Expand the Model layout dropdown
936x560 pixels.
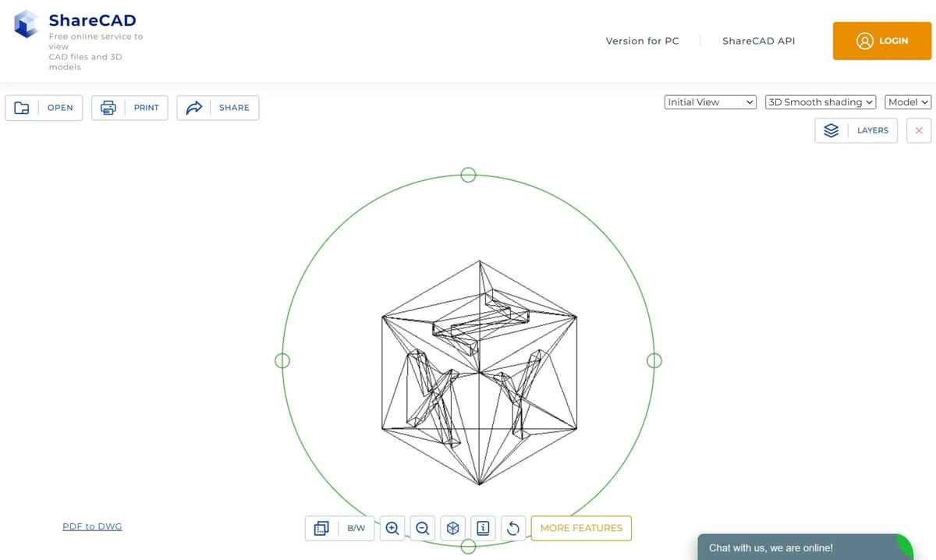pyautogui.click(x=909, y=102)
